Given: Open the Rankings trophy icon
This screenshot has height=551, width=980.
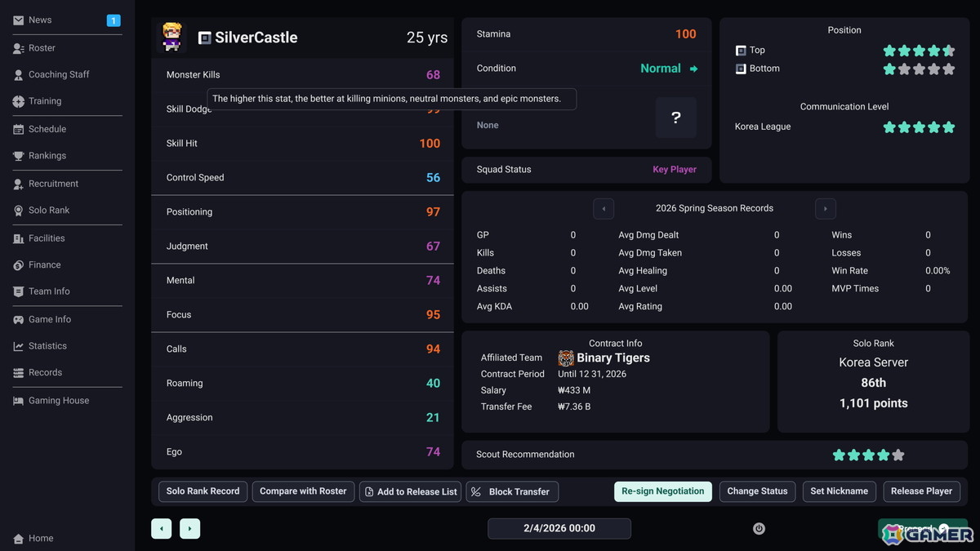Looking at the screenshot, I should [18, 156].
